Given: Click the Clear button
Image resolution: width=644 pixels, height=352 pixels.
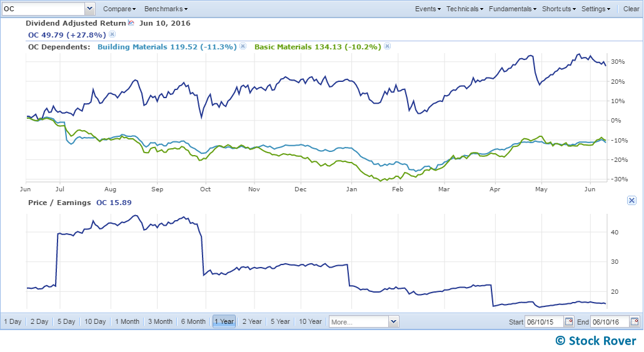Looking at the screenshot, I should pos(631,9).
